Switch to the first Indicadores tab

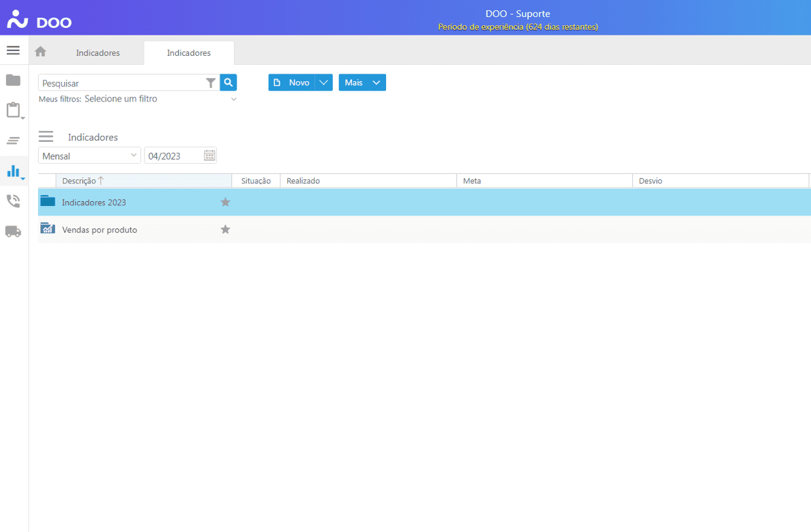point(98,53)
